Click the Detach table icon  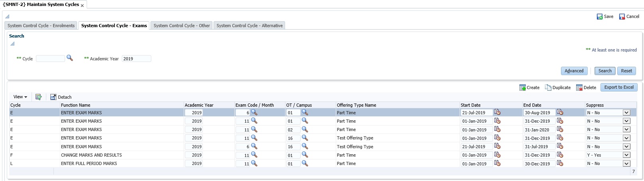click(54, 97)
